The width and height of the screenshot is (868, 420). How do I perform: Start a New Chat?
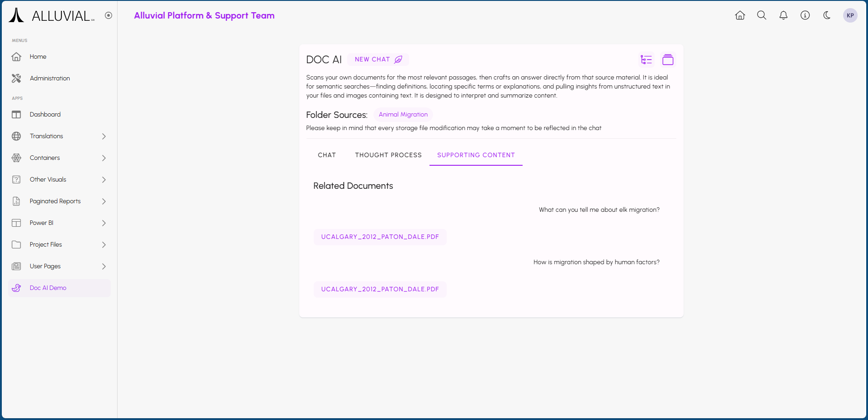[378, 60]
